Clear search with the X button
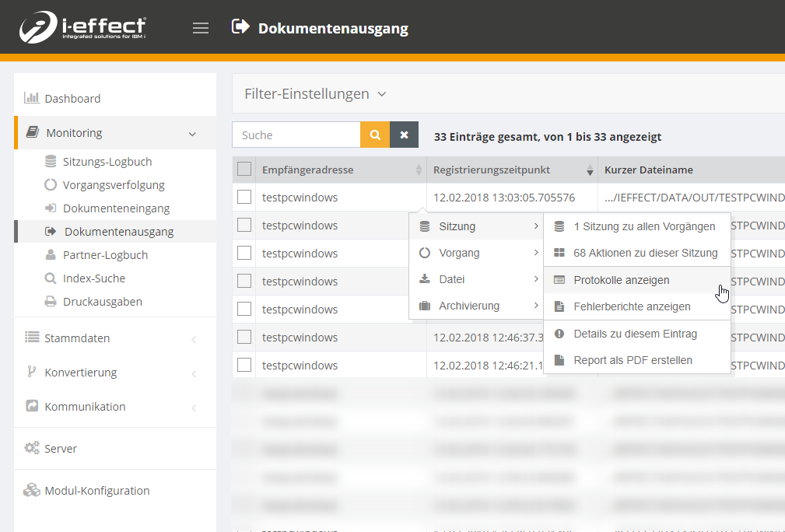 coord(404,135)
